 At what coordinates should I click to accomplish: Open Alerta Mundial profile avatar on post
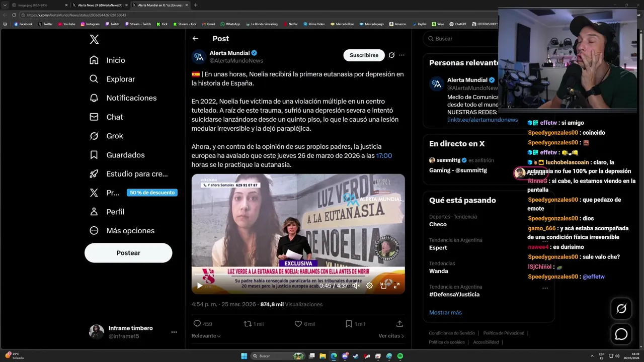click(199, 57)
